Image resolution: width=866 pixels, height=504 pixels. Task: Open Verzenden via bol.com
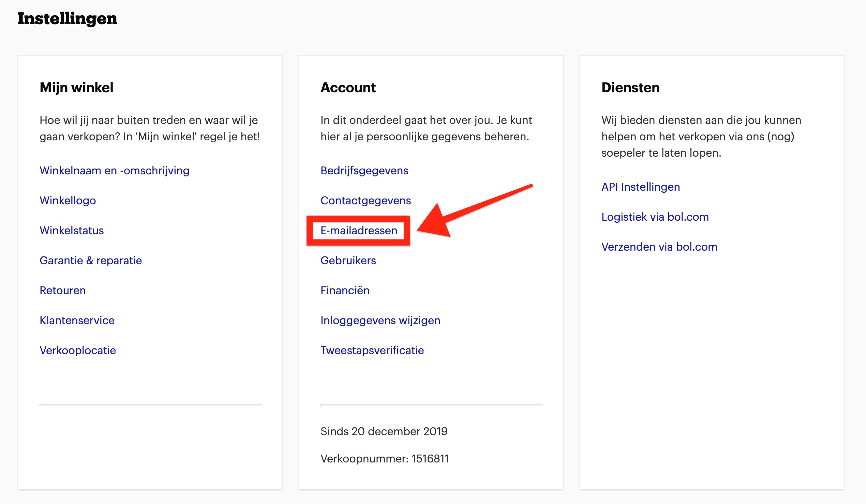(659, 247)
